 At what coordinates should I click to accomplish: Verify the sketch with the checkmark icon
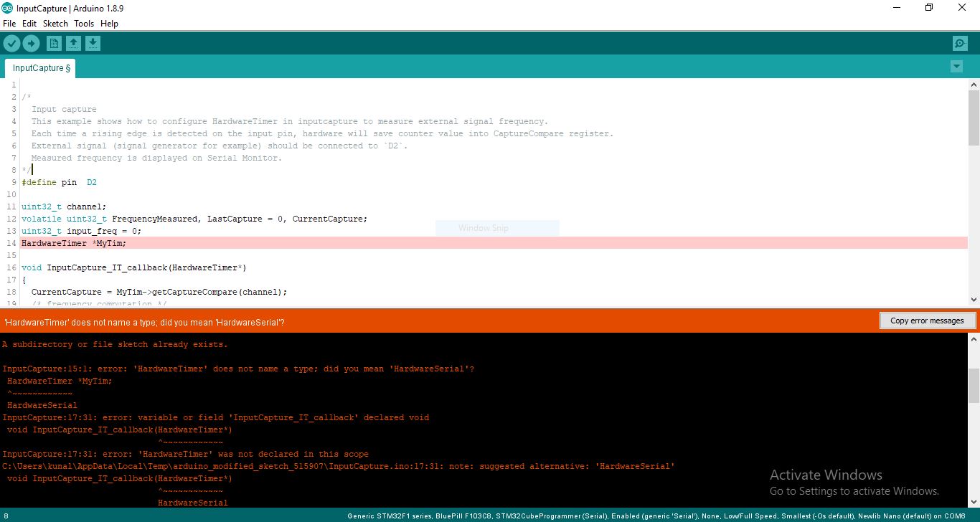tap(11, 43)
